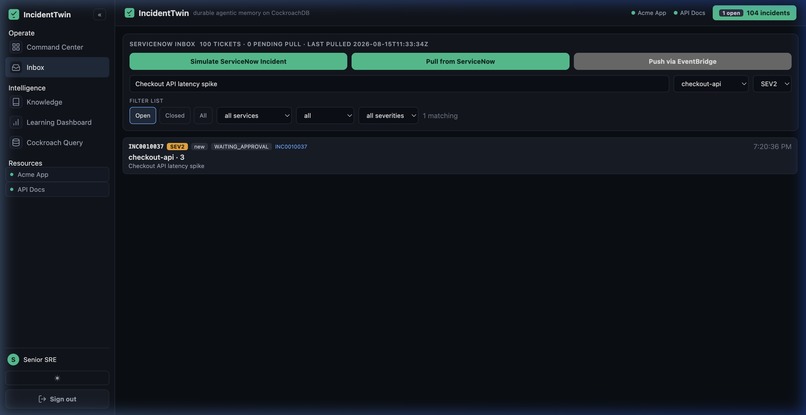The height and width of the screenshot is (415, 806).
Task: Select the Closed filter
Action: [x=175, y=116]
